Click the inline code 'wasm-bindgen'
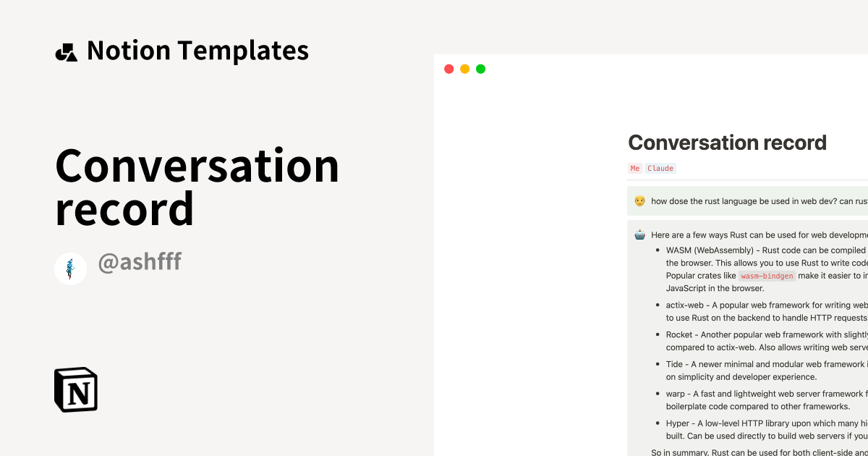 click(767, 276)
